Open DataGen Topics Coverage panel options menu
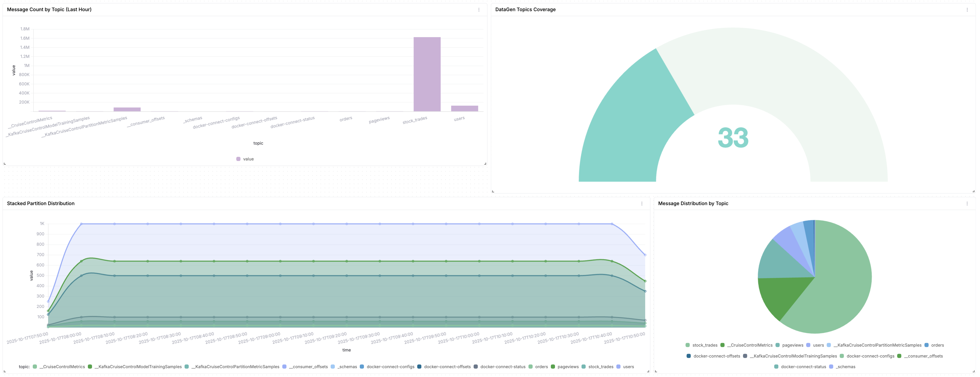The height and width of the screenshot is (377, 980). (967, 10)
